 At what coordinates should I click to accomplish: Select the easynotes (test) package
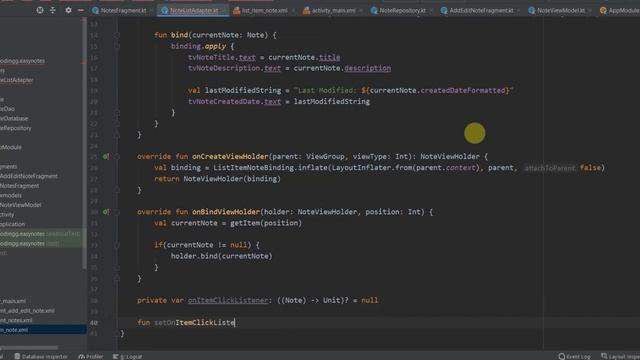click(29, 244)
